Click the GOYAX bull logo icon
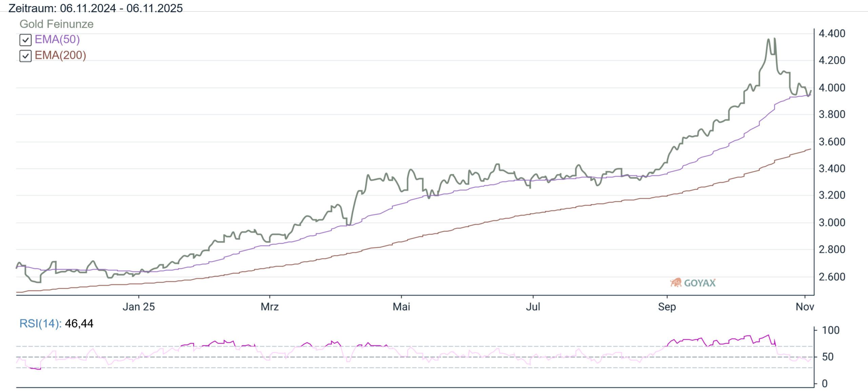 coord(675,283)
